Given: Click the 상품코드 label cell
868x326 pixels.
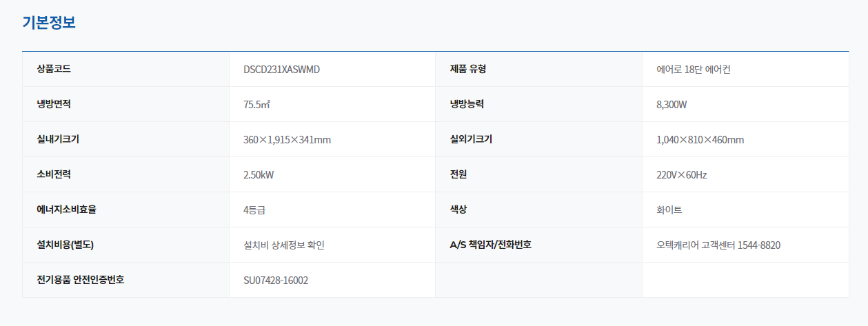Looking at the screenshot, I should 54,69.
